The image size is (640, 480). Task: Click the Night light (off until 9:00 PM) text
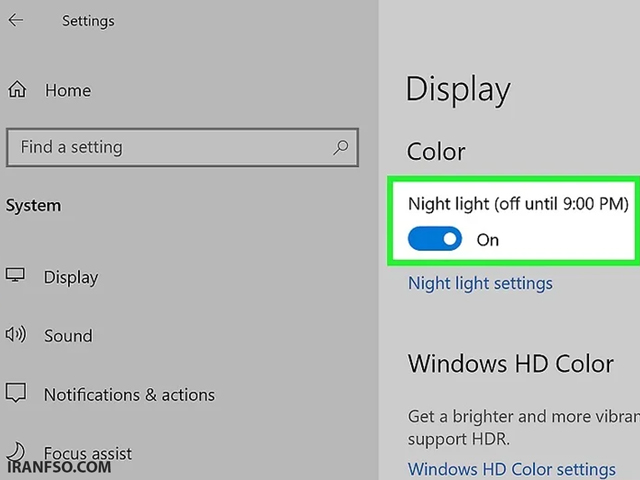(518, 204)
